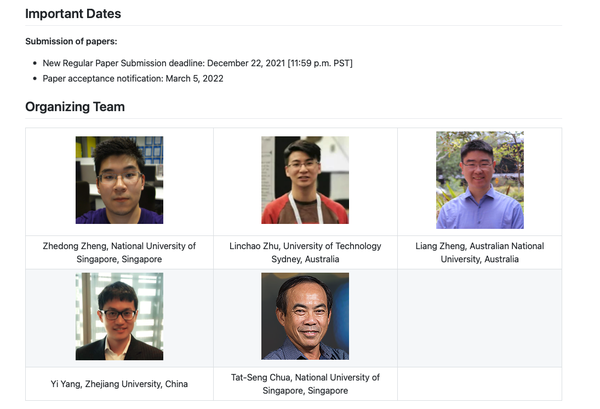Viewport: 600px width, 409px height.
Task: Click the photo above Zhedong Zheng's caption
Action: 119,180
